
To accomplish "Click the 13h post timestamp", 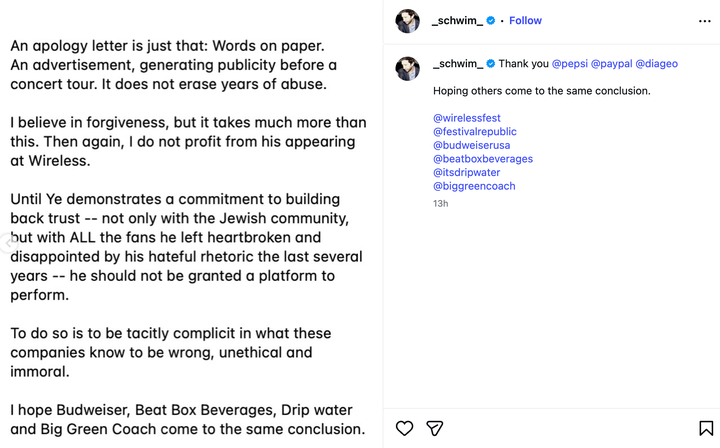I will [440, 204].
